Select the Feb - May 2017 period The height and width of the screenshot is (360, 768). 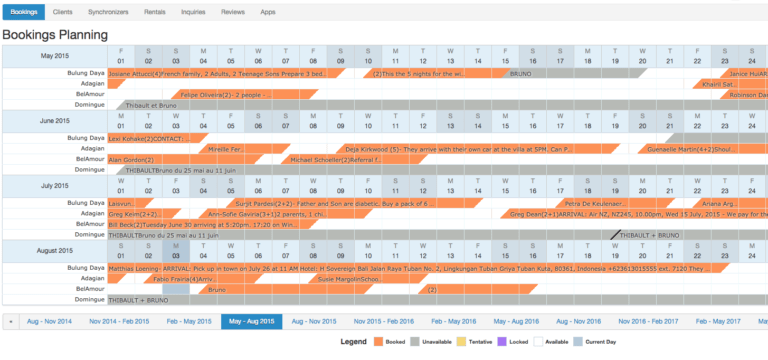click(718, 322)
